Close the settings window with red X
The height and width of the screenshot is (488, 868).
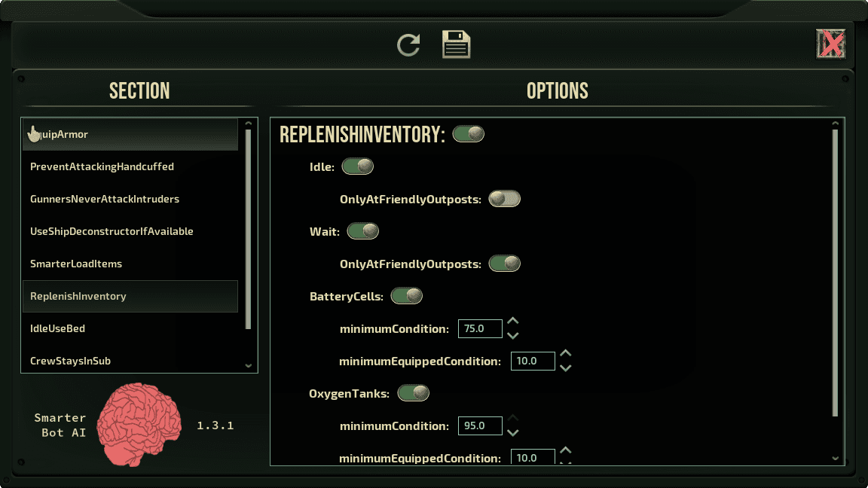tap(831, 44)
